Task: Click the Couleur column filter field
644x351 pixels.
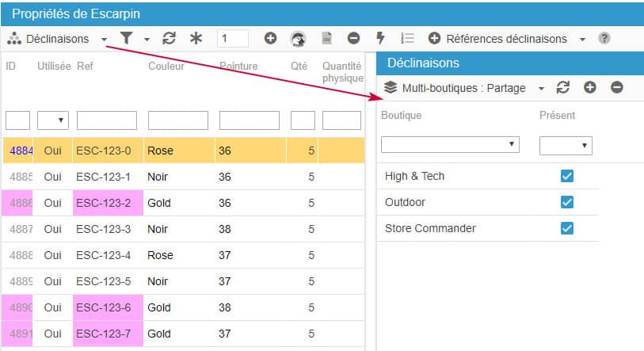Action: tap(178, 120)
